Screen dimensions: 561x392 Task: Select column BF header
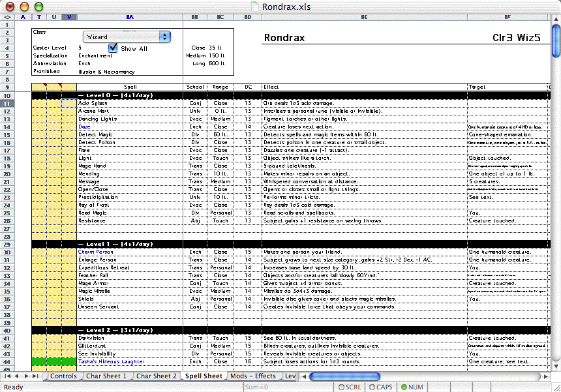[x=508, y=17]
